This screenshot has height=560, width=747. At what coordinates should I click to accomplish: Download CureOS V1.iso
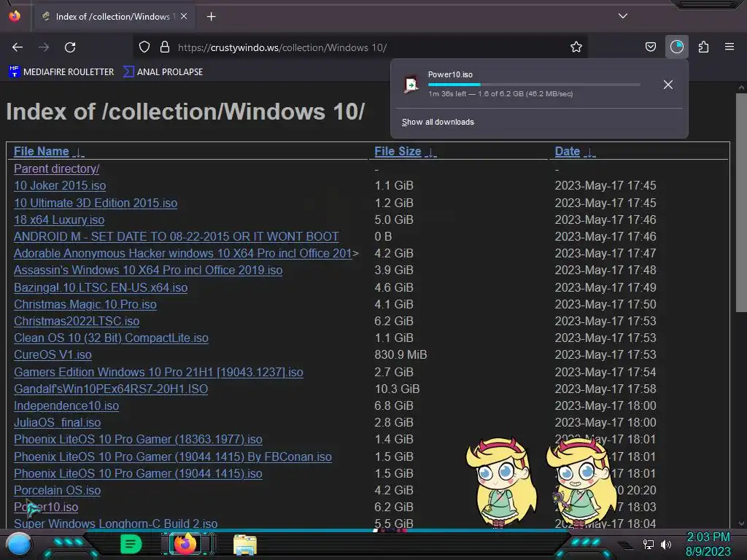53,355
